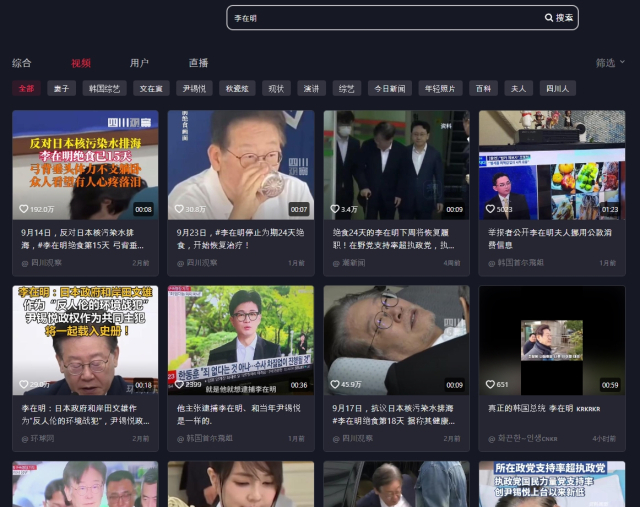The width and height of the screenshot is (640, 507).
Task: Open the 00:09 video of men in suits walking
Action: pos(396,165)
